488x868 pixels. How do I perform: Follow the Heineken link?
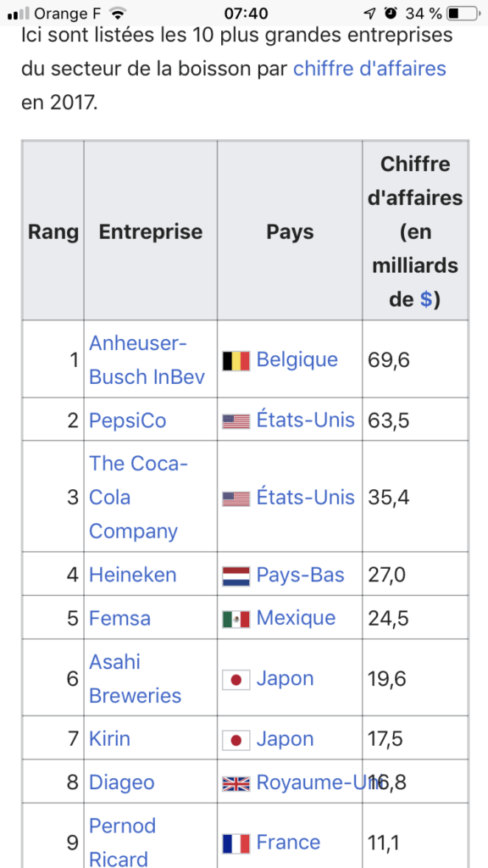(x=133, y=575)
